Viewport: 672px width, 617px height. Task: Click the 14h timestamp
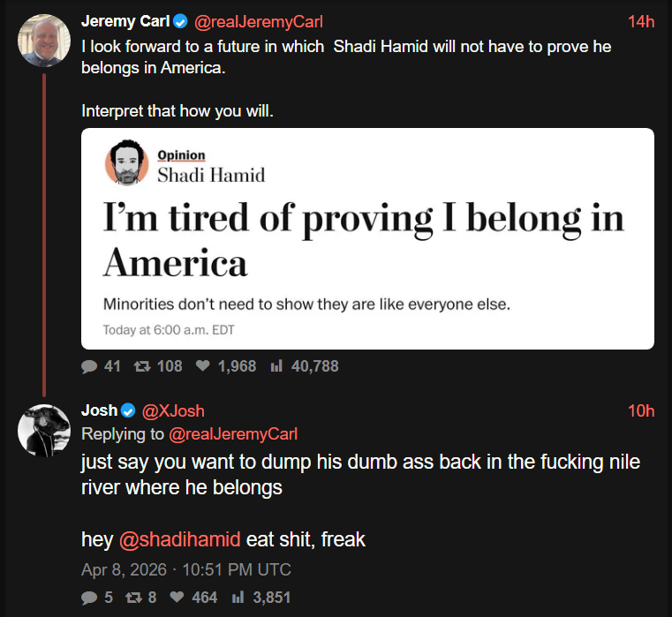point(640,22)
